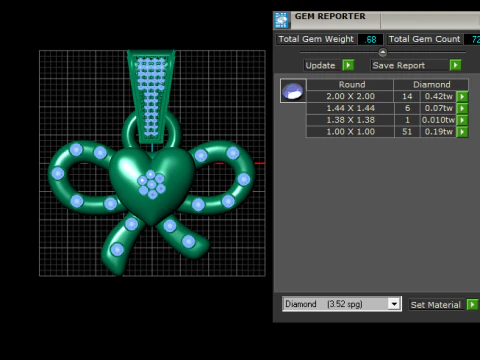Click the Total Gem Weight label

pyautogui.click(x=316, y=39)
